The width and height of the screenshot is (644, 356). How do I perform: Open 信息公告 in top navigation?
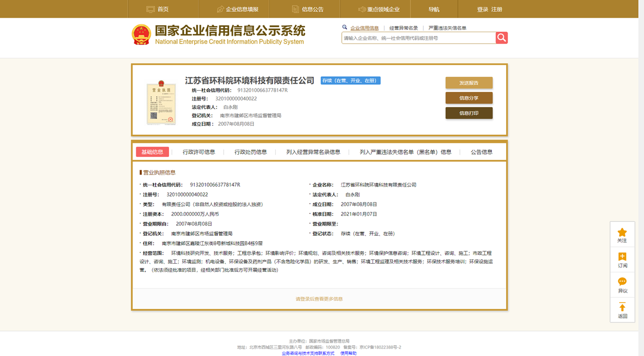point(313,9)
